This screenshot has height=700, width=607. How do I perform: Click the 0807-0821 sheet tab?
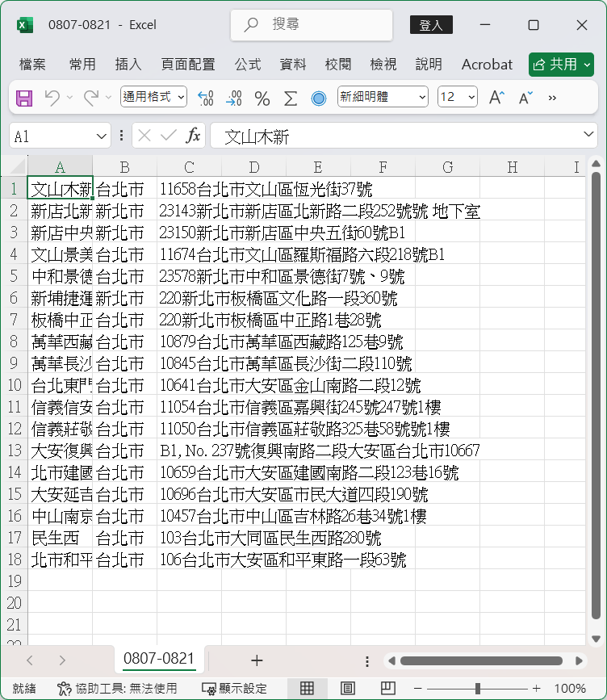tap(159, 659)
